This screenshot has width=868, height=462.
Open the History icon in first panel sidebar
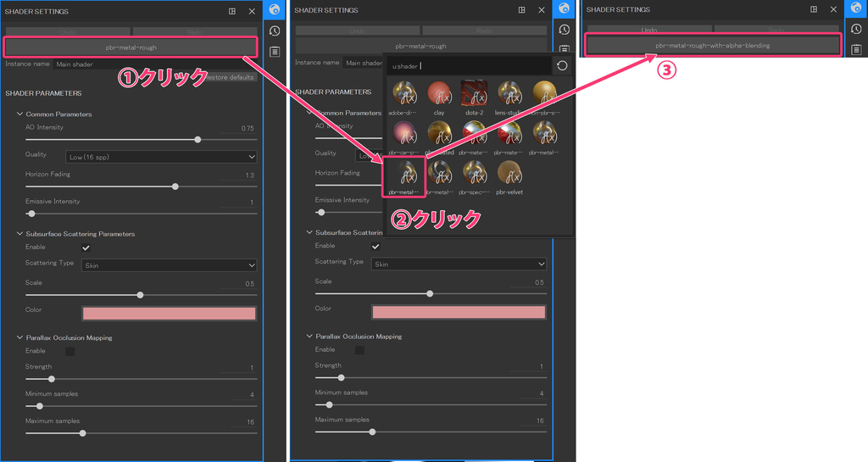point(274,31)
